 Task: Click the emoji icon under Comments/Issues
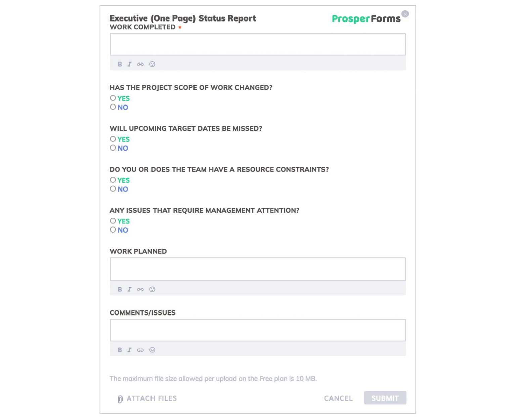(152, 350)
